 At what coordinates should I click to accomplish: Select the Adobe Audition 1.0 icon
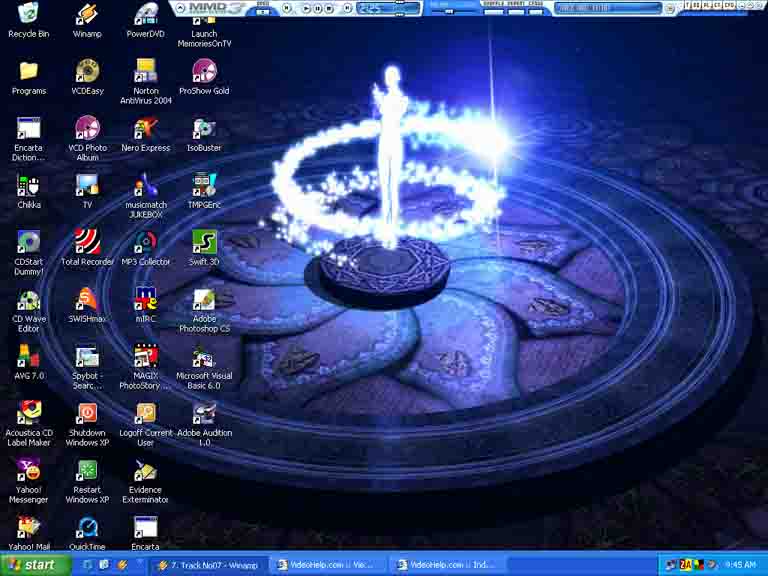204,424
